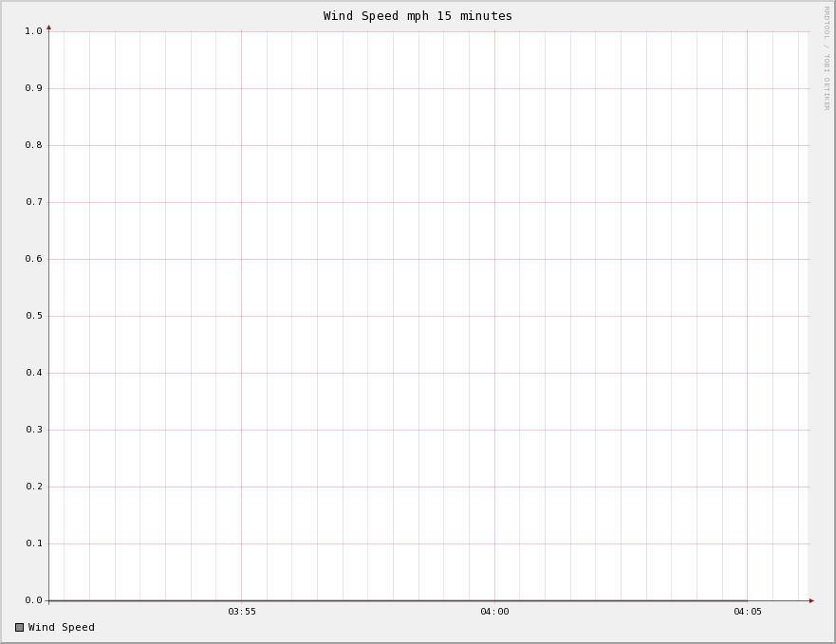Click the 0.5 y-axis value label

click(33, 316)
